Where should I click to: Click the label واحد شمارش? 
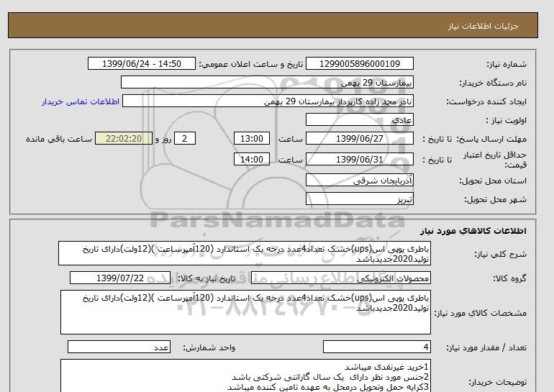pyautogui.click(x=209, y=348)
